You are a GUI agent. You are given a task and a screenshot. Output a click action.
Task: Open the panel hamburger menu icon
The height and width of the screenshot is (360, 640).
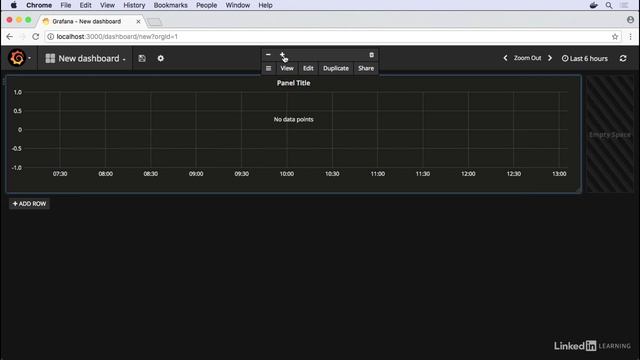[268, 68]
